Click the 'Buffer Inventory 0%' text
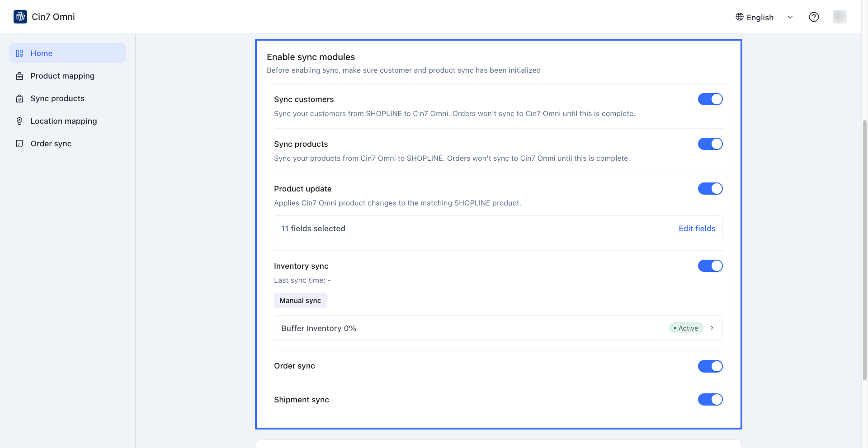 [x=319, y=328]
